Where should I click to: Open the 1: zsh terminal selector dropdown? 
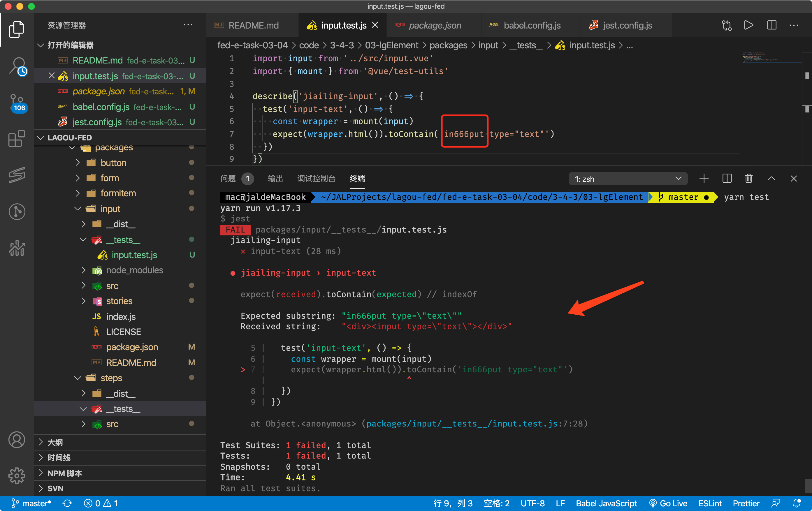point(628,179)
